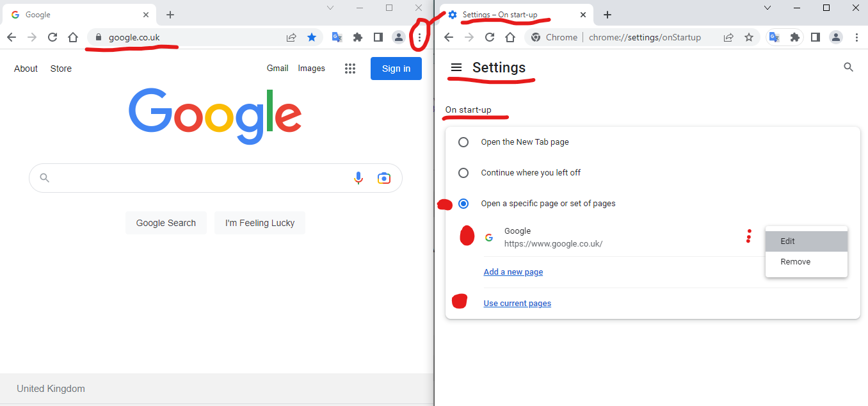Open Google apps grid
Image resolution: width=868 pixels, height=406 pixels.
point(350,69)
